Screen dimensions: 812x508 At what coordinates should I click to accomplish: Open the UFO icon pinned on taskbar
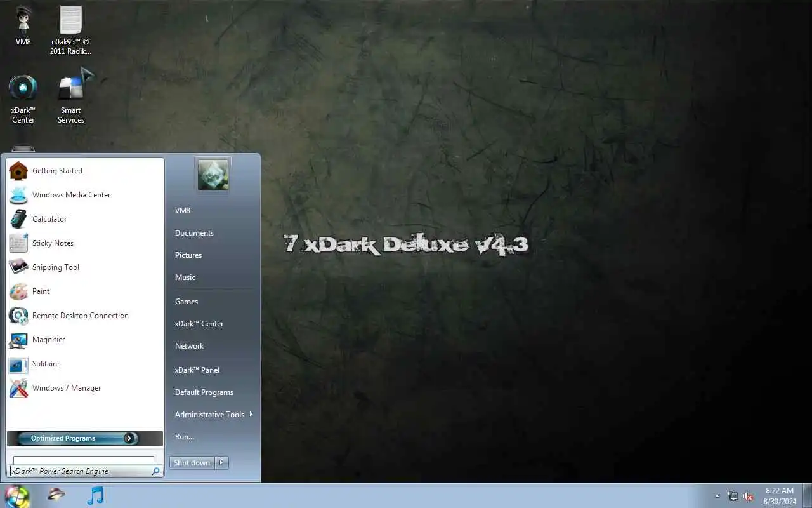coord(56,495)
